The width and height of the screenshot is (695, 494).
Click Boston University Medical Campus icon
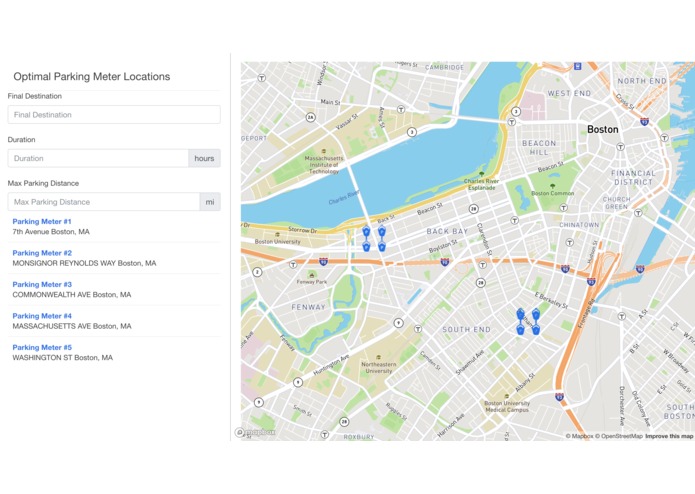(507, 397)
